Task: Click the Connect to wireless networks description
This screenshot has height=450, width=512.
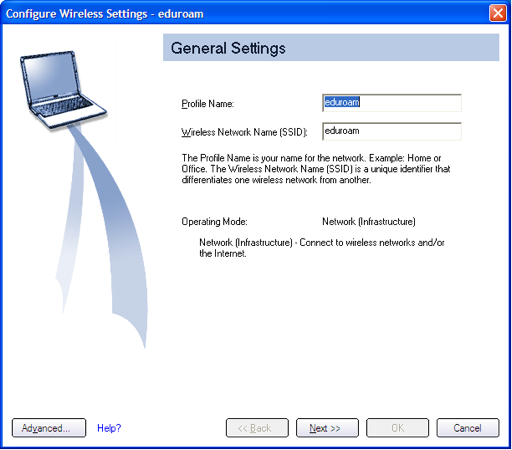Action: [322, 248]
